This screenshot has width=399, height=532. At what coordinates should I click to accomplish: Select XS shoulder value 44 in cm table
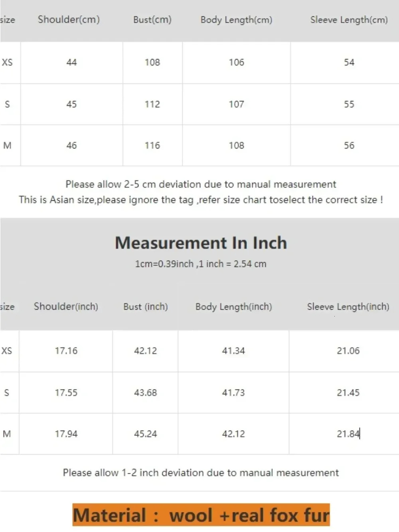tap(71, 62)
